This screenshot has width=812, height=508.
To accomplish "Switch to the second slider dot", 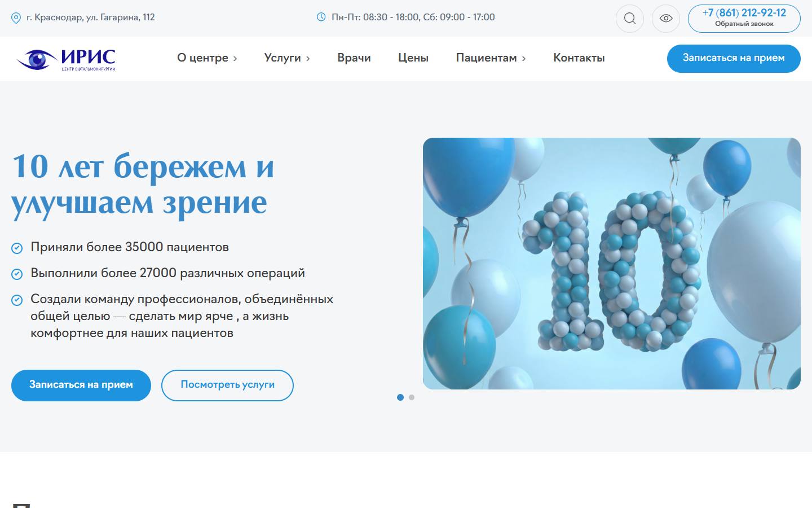I will (412, 397).
